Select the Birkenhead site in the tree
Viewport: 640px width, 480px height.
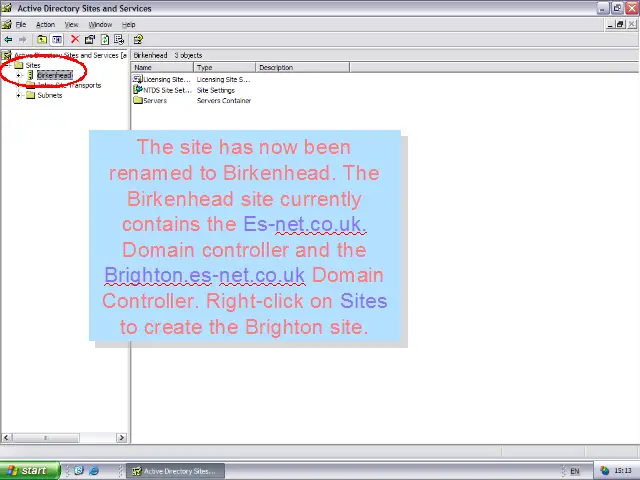[55, 76]
